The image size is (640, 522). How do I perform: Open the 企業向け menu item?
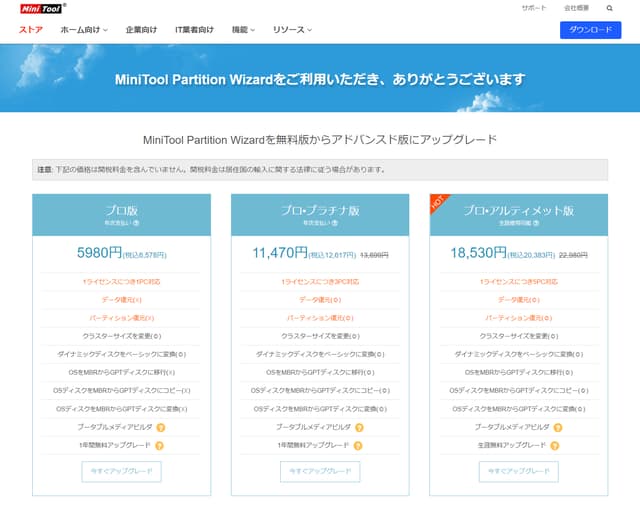141,30
